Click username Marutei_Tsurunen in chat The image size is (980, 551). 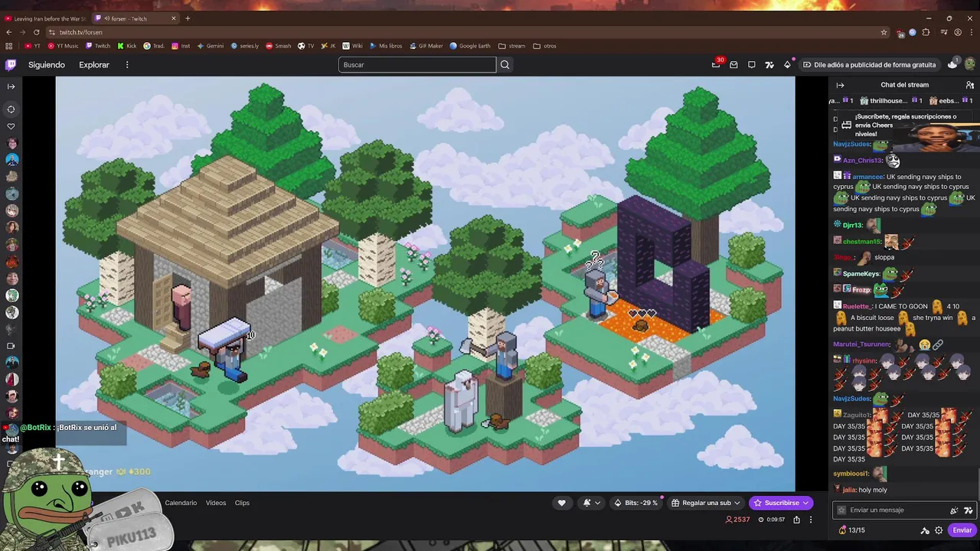[x=861, y=344]
